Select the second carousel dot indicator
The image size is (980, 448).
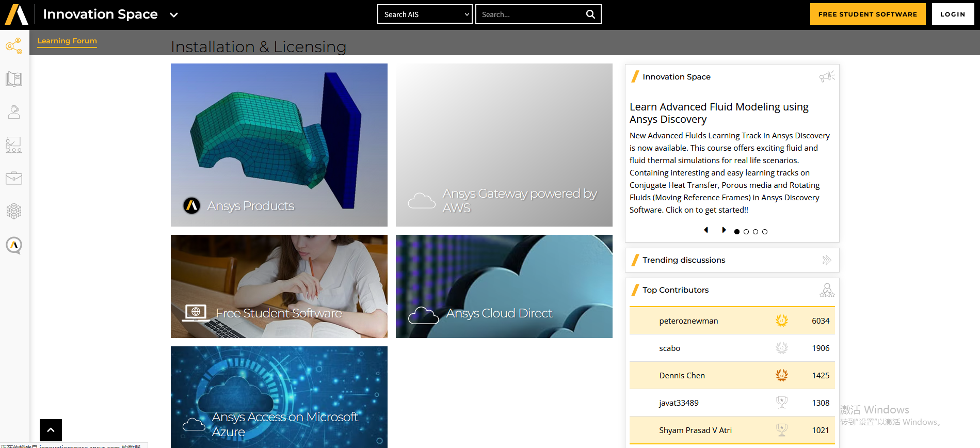[746, 232]
